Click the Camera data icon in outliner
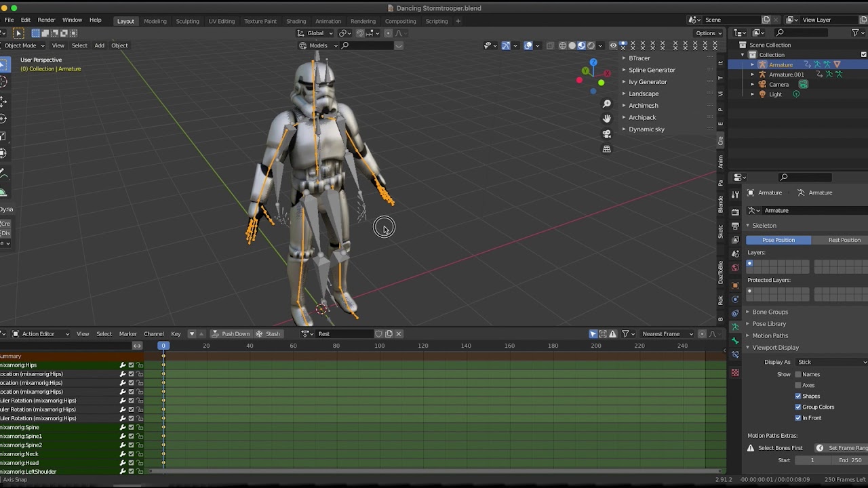 click(x=804, y=84)
